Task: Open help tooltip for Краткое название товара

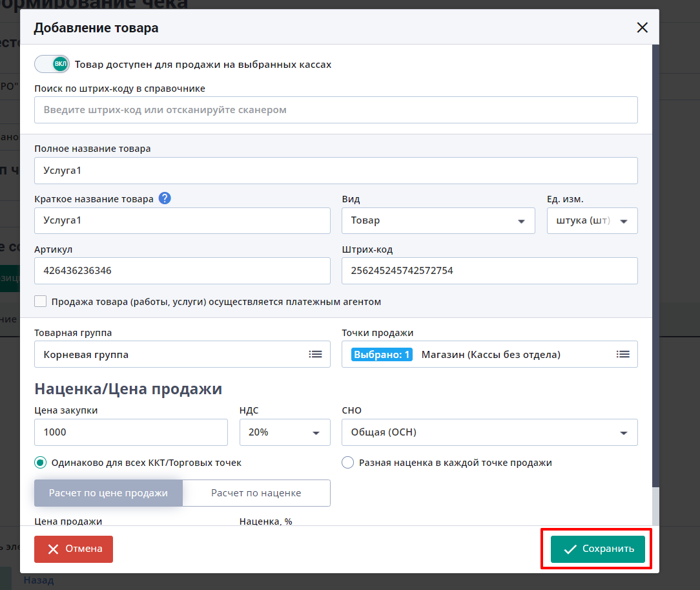Action: (x=165, y=198)
